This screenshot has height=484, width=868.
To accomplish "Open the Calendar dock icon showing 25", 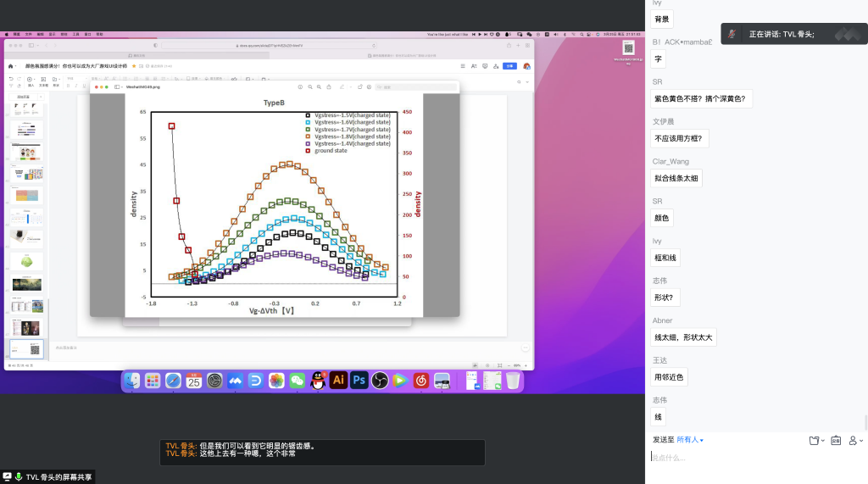I will pyautogui.click(x=193, y=381).
